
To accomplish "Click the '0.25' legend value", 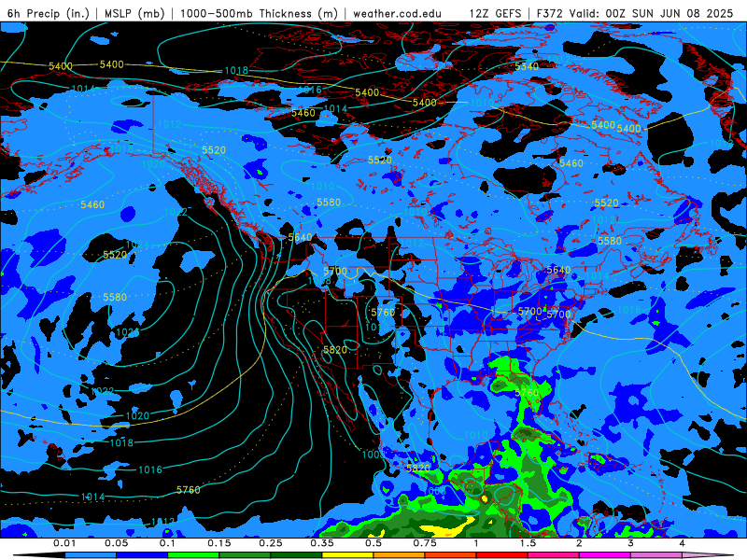I will click(x=271, y=543).
